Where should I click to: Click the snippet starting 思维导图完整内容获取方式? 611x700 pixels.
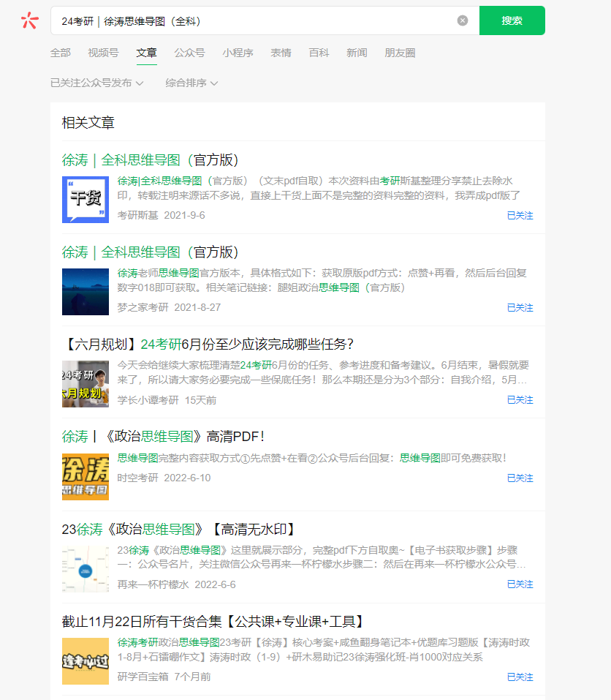click(x=312, y=458)
